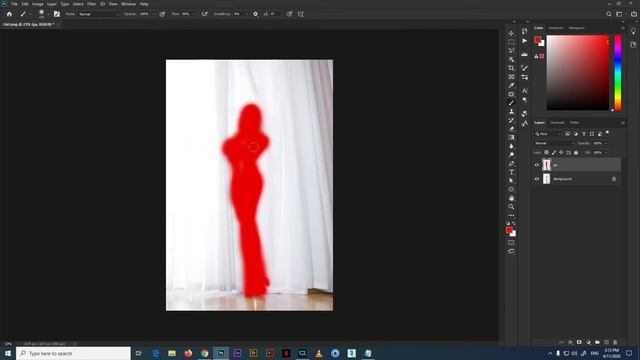Toggle pressure for opacity button

[x=162, y=14]
